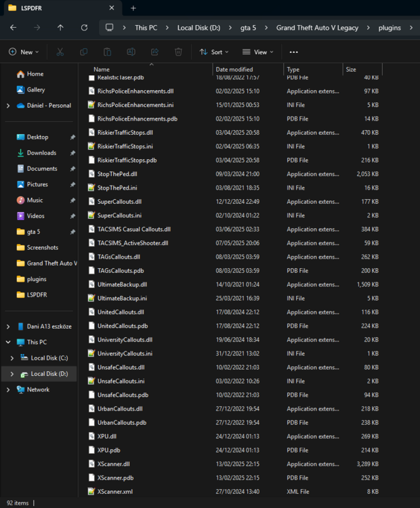Open the Sort dropdown

214,52
